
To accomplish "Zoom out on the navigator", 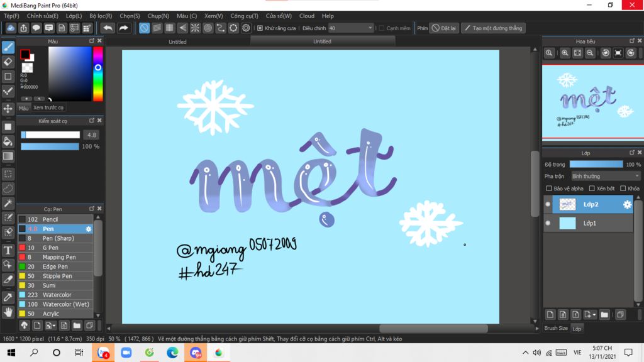I will [590, 53].
